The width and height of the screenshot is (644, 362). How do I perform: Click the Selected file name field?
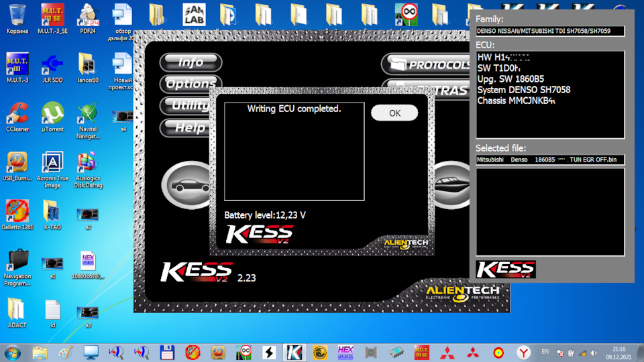[x=549, y=160]
